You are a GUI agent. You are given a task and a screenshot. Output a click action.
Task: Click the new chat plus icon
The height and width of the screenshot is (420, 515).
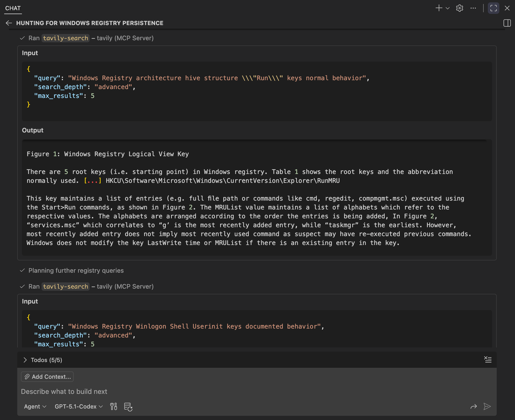(x=439, y=8)
